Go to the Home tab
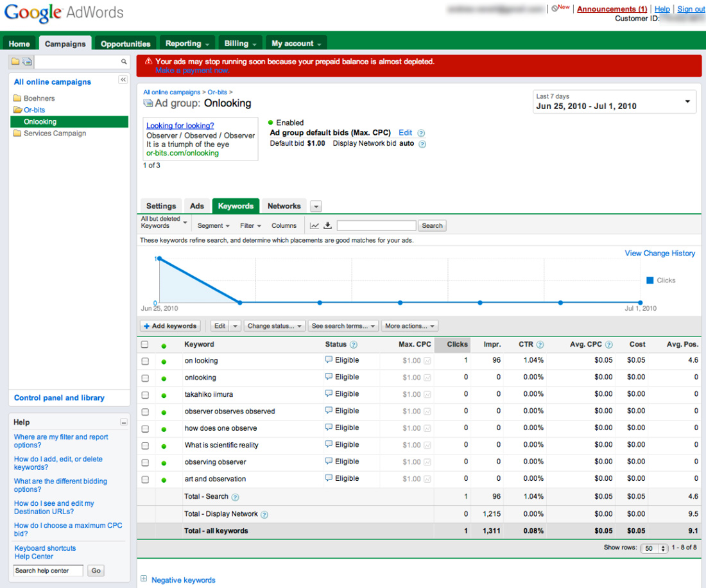706x588 pixels. [19, 44]
